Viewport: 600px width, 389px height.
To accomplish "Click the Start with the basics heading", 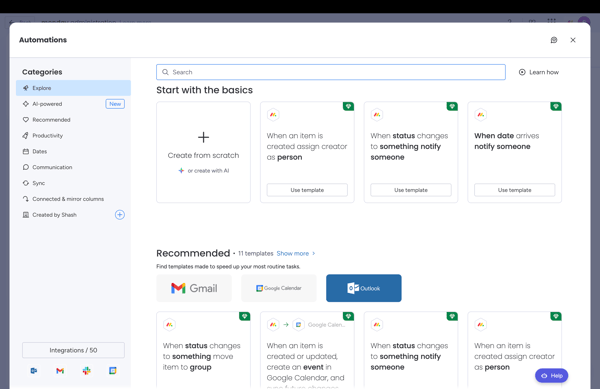I will click(x=204, y=90).
